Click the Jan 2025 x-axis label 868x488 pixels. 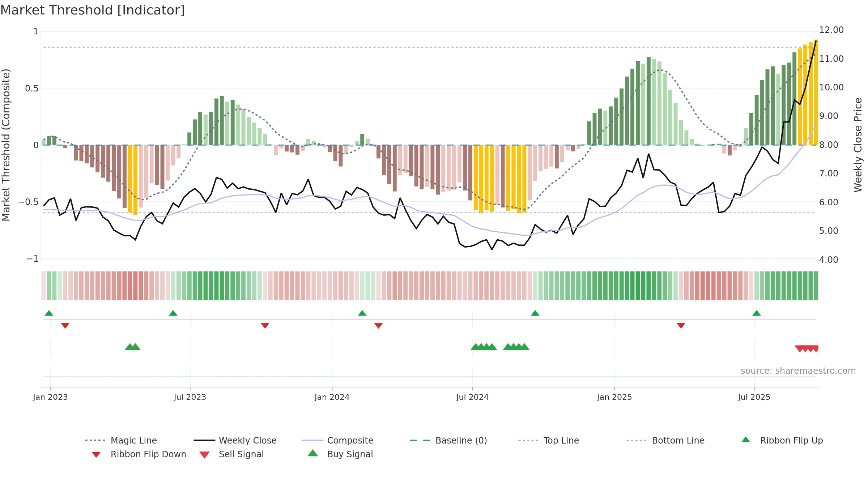coord(614,397)
